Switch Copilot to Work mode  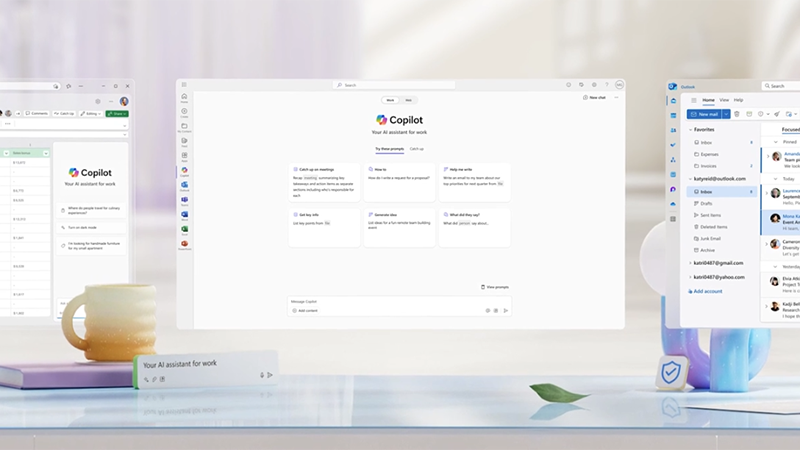click(x=390, y=100)
